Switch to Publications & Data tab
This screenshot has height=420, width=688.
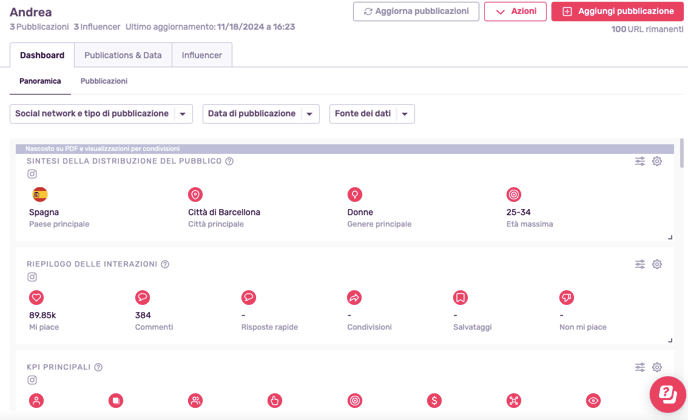click(x=123, y=55)
